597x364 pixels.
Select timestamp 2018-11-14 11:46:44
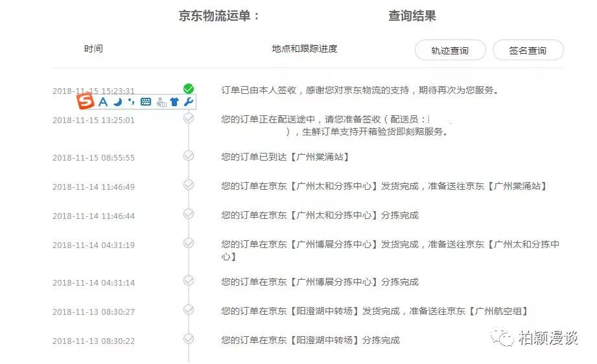93,216
